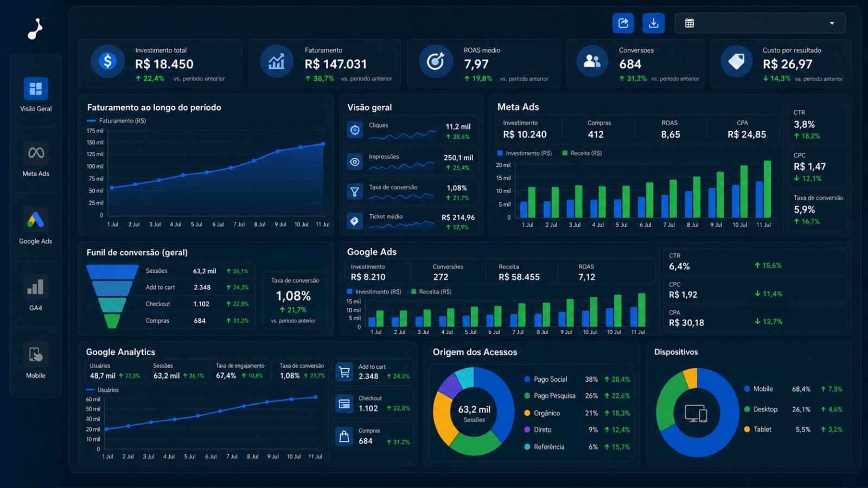Click the share report icon button
Viewport: 868px width, 488px height.
(x=623, y=23)
